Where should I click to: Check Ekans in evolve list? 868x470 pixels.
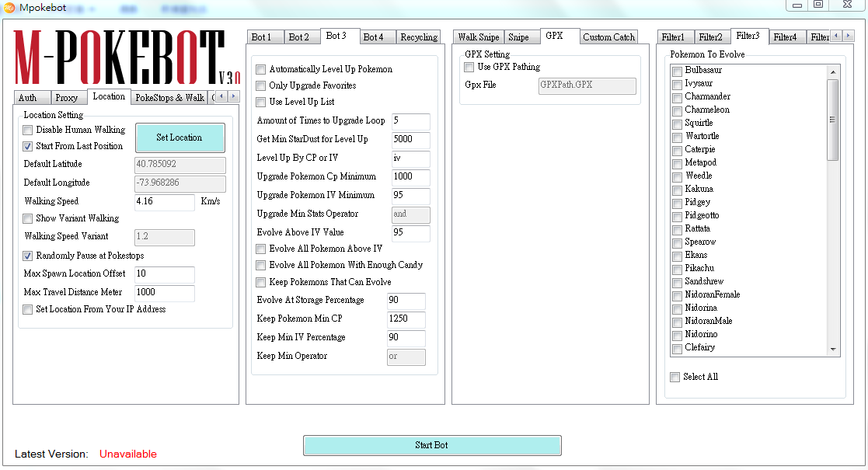tap(677, 256)
